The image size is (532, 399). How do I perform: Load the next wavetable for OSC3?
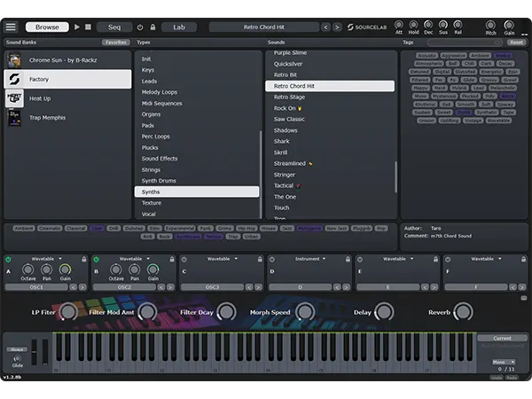click(258, 287)
